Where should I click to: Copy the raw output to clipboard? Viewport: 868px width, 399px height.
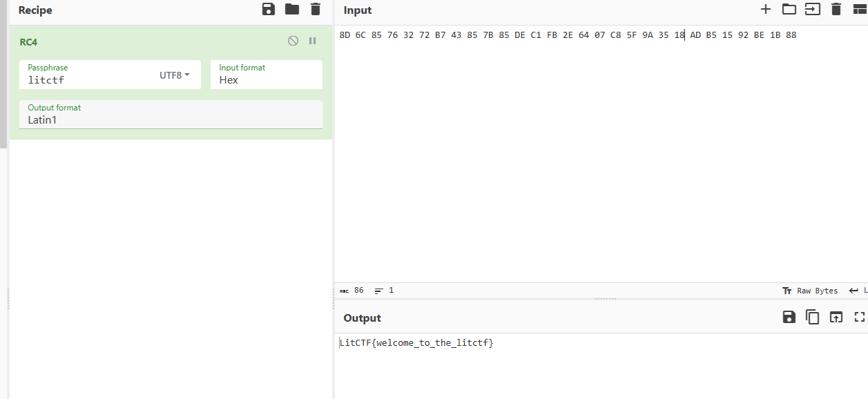813,318
